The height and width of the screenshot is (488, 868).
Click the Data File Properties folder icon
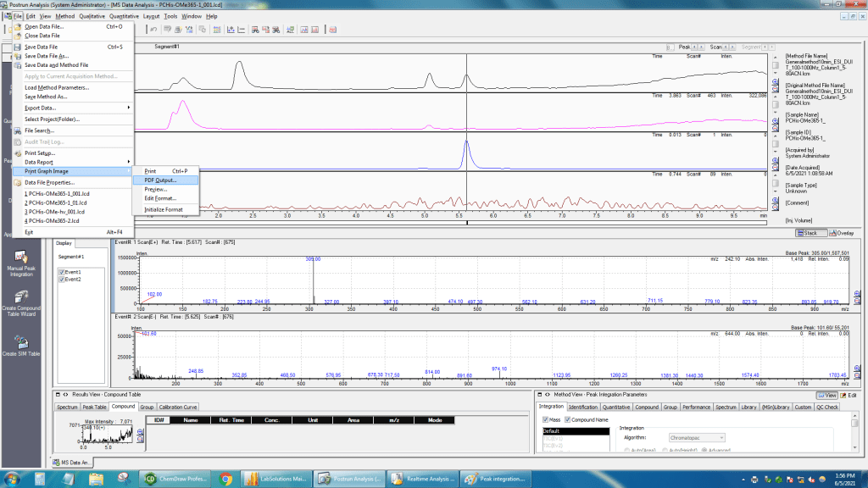coord(18,182)
